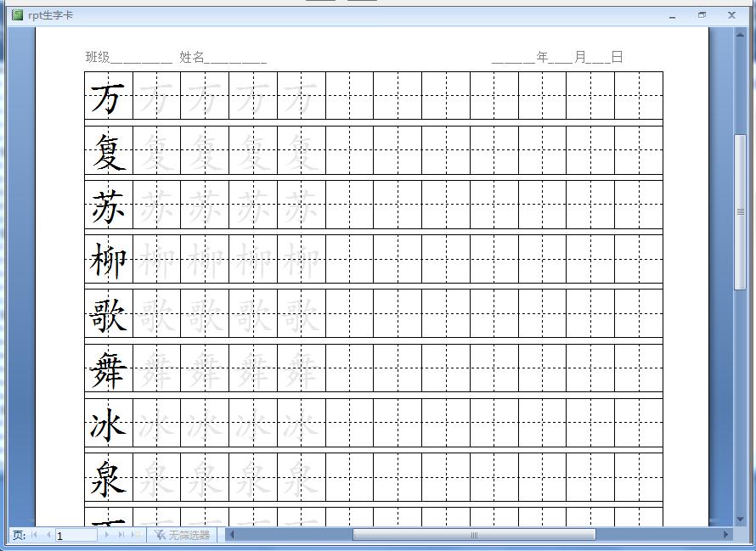Click the rpt生字卡 report icon in title bar

[x=17, y=15]
